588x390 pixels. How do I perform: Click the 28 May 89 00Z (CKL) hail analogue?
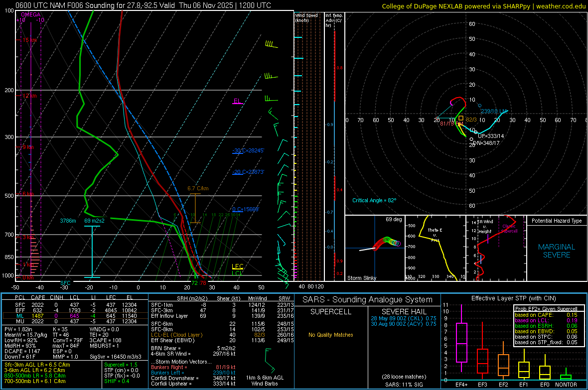[x=404, y=318]
